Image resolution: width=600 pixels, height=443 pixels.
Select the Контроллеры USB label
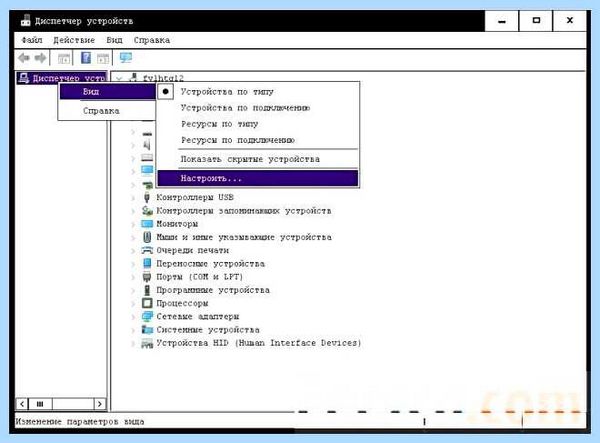pos(195,197)
